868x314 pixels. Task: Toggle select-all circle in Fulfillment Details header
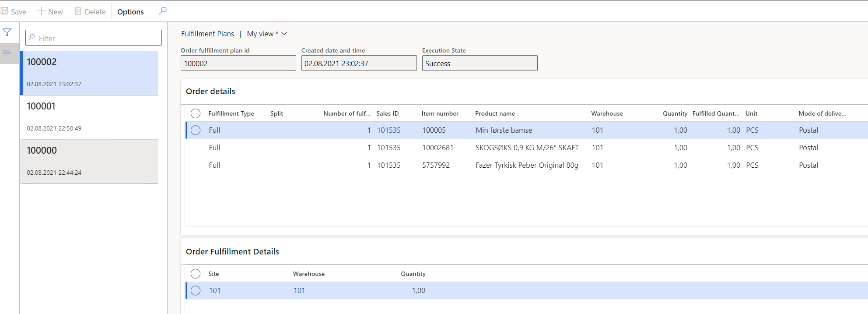(x=196, y=274)
